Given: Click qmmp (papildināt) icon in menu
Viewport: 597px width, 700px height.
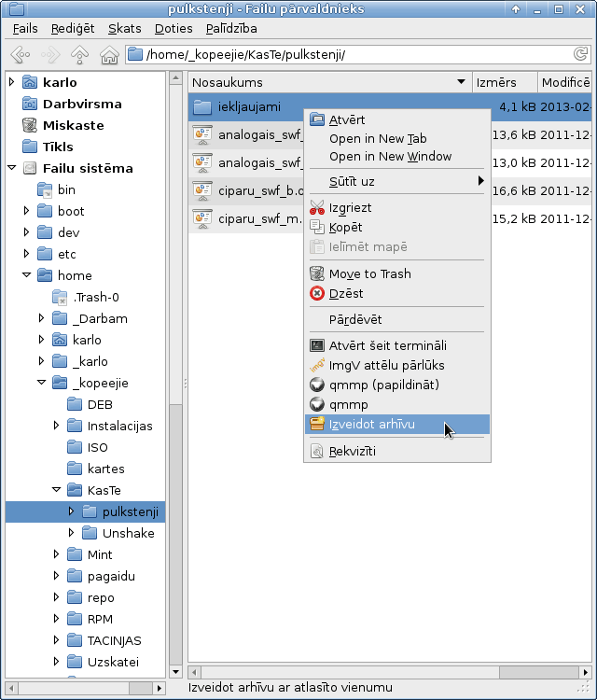Looking at the screenshot, I should point(317,385).
